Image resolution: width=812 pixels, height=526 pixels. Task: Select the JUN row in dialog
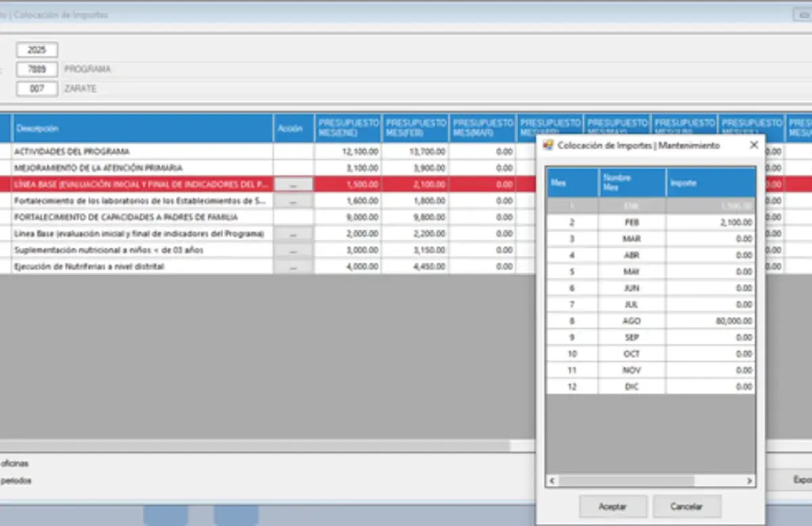point(651,288)
